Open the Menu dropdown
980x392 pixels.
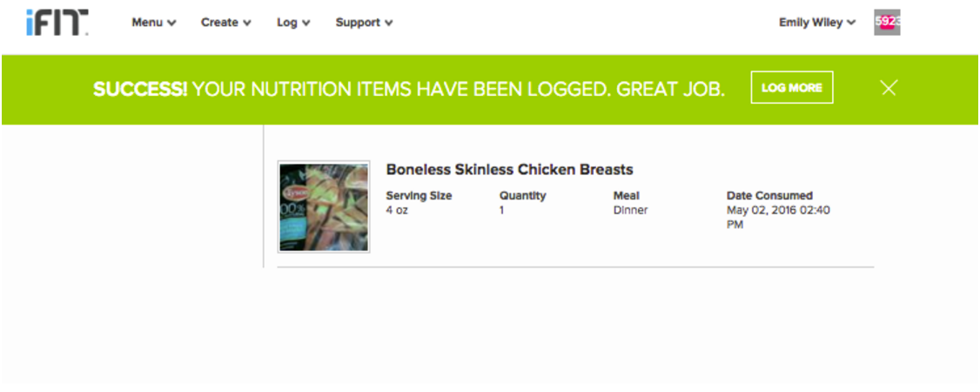tap(154, 23)
